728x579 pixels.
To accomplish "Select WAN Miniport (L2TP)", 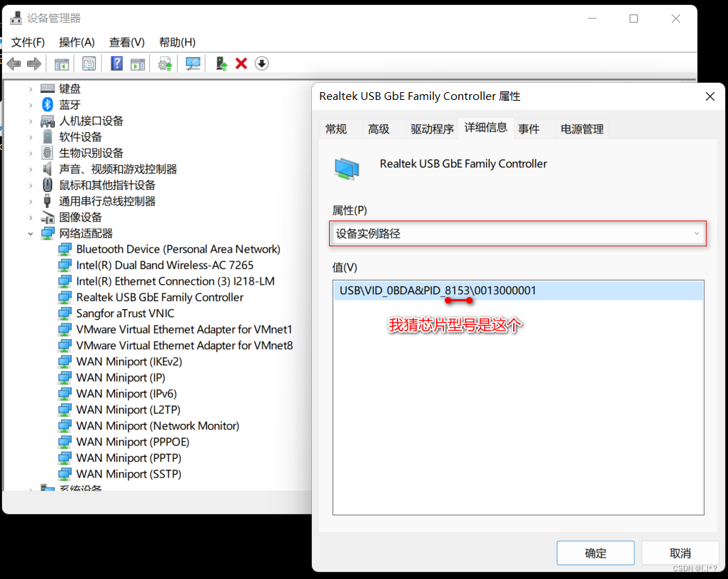I will (x=128, y=410).
